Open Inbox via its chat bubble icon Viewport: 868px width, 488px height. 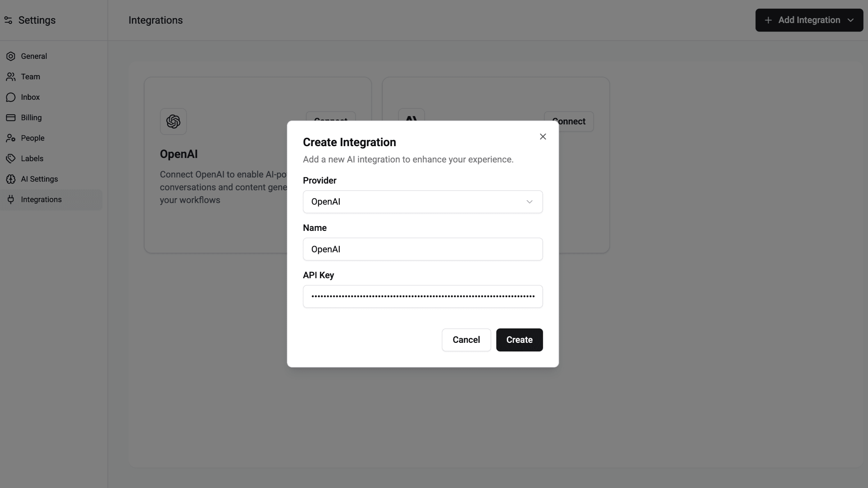[x=11, y=97]
